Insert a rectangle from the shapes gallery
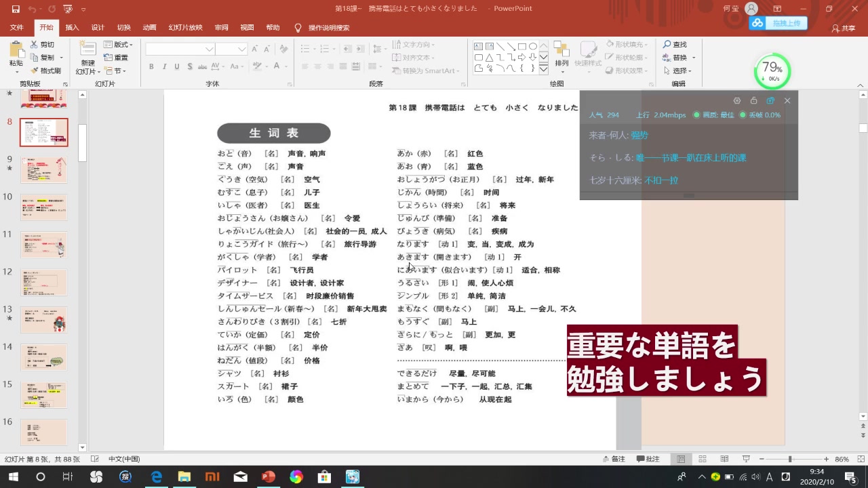Screen dimensions: 868x488 click(522, 46)
